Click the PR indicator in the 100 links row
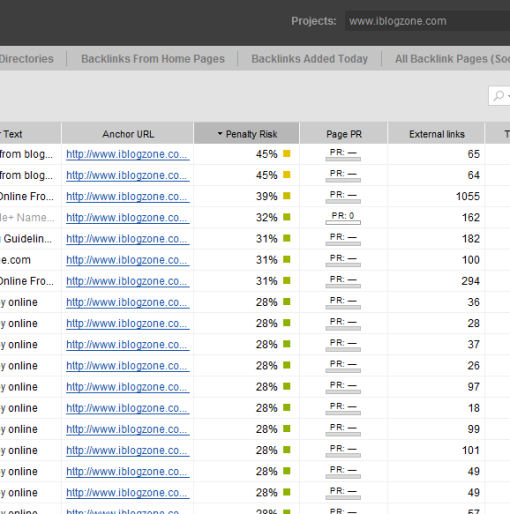The width and height of the screenshot is (510, 514). point(343,261)
